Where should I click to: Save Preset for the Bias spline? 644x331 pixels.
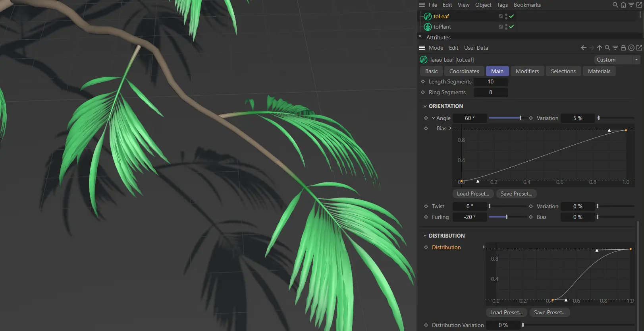point(516,194)
